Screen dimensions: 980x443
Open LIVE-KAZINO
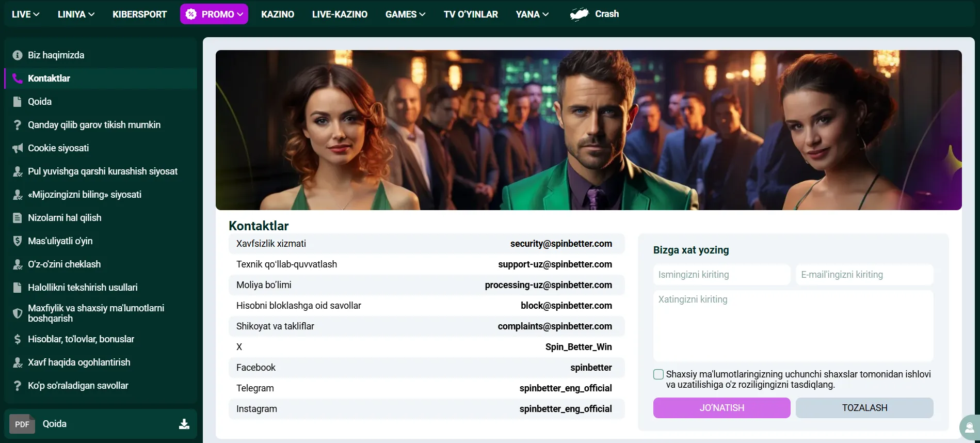(340, 14)
